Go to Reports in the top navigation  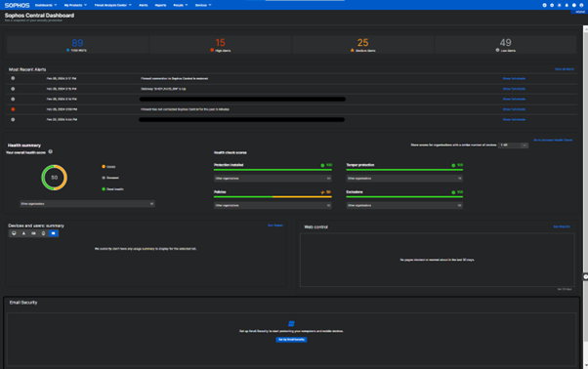160,5
